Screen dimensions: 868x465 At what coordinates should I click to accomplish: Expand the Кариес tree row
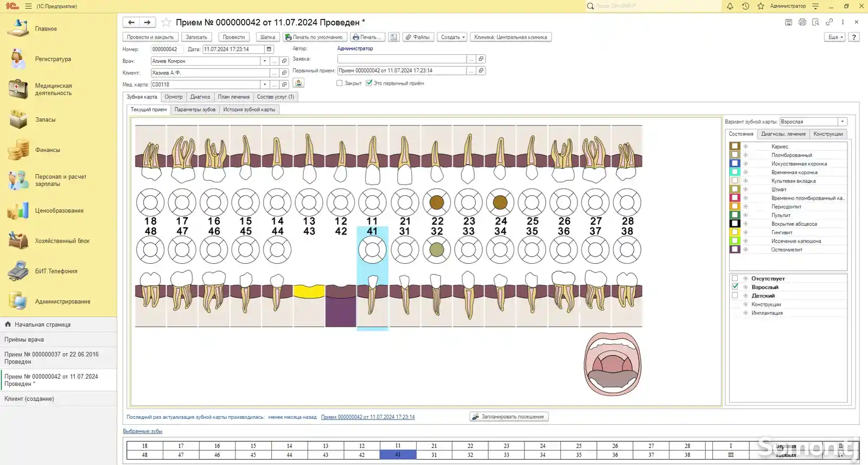[x=745, y=146]
